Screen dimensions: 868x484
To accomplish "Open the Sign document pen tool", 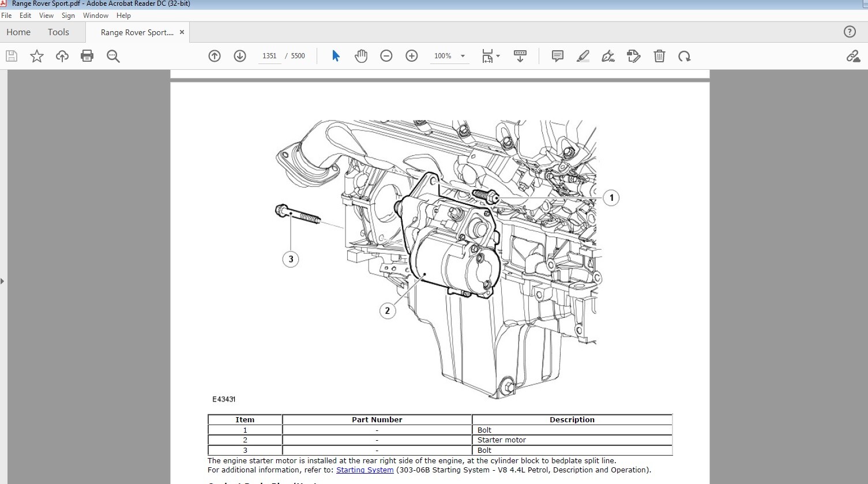I will tap(608, 56).
